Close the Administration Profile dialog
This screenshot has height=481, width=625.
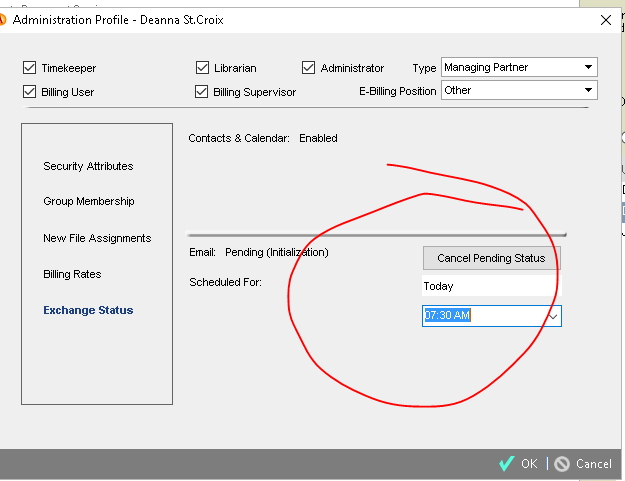coord(606,20)
